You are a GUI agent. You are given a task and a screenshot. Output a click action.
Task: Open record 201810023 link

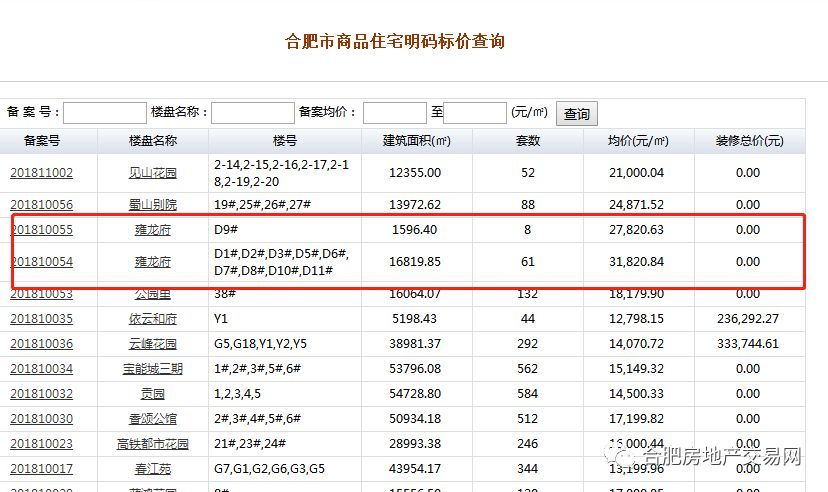[x=42, y=444]
